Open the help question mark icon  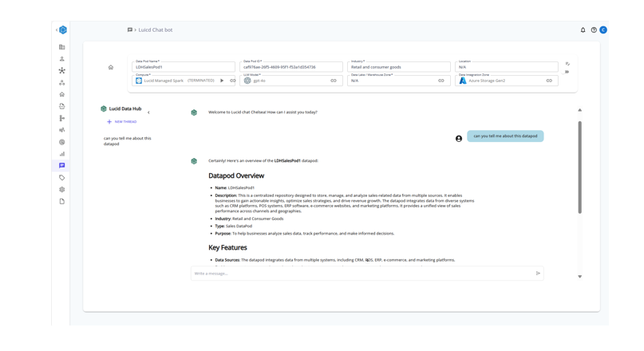pos(594,30)
